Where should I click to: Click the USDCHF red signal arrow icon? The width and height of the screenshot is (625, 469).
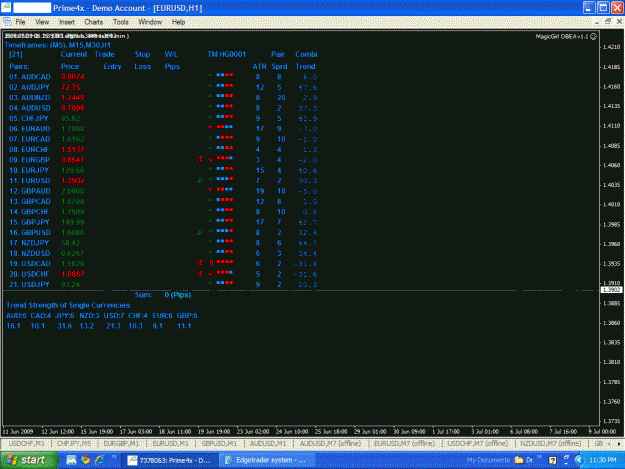point(200,273)
